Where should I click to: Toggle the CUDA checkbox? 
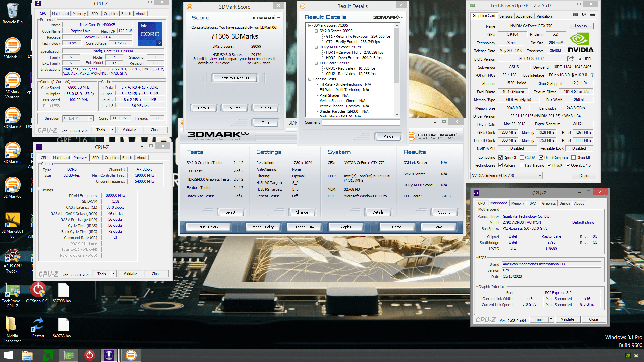pyautogui.click(x=522, y=158)
